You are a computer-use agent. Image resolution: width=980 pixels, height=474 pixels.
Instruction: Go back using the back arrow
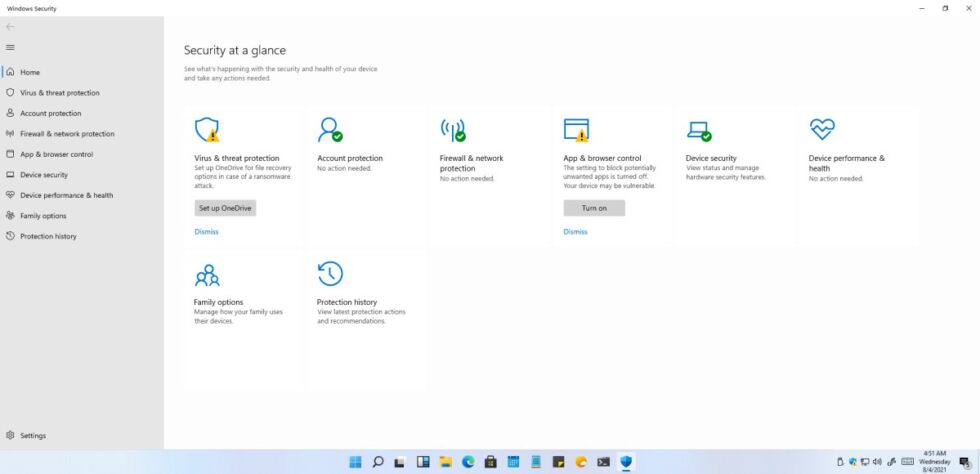[10, 27]
